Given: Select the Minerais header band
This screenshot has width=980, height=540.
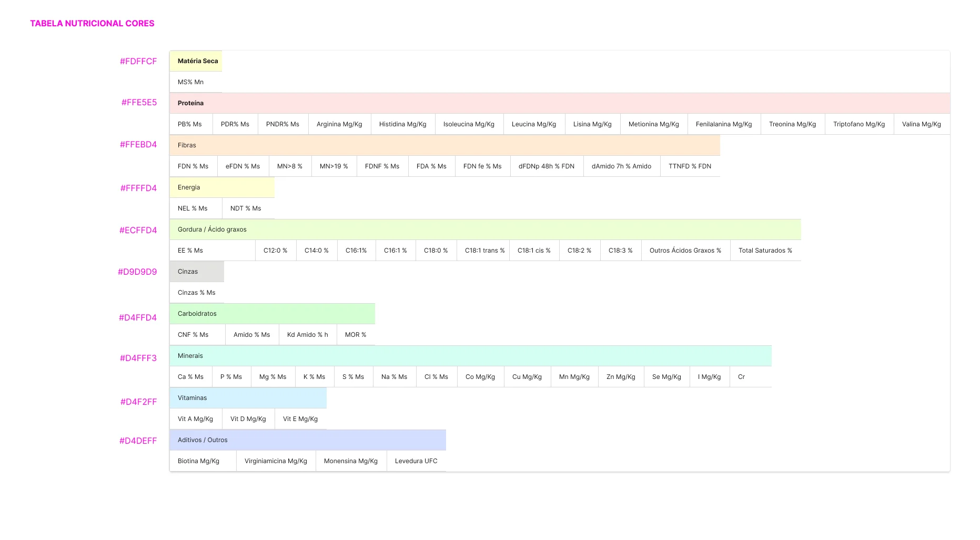Looking at the screenshot, I should pyautogui.click(x=471, y=356).
